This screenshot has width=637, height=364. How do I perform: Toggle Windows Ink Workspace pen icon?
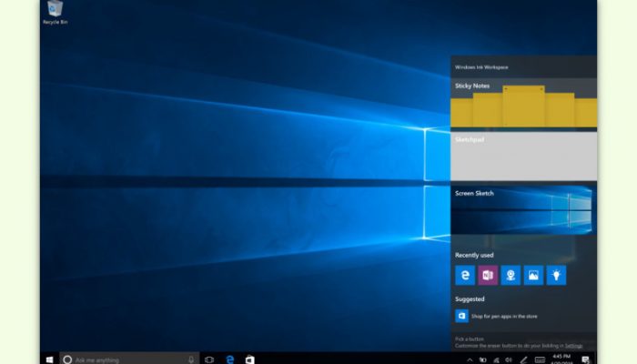[x=523, y=360]
